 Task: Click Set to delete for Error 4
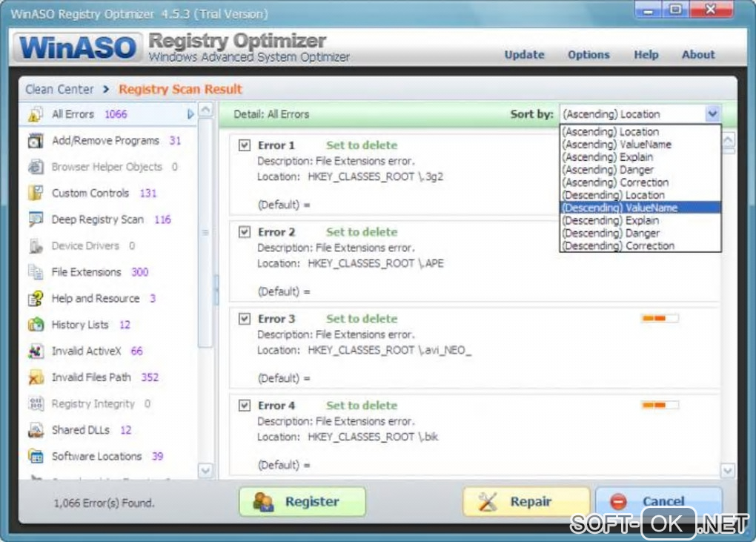pyautogui.click(x=362, y=406)
